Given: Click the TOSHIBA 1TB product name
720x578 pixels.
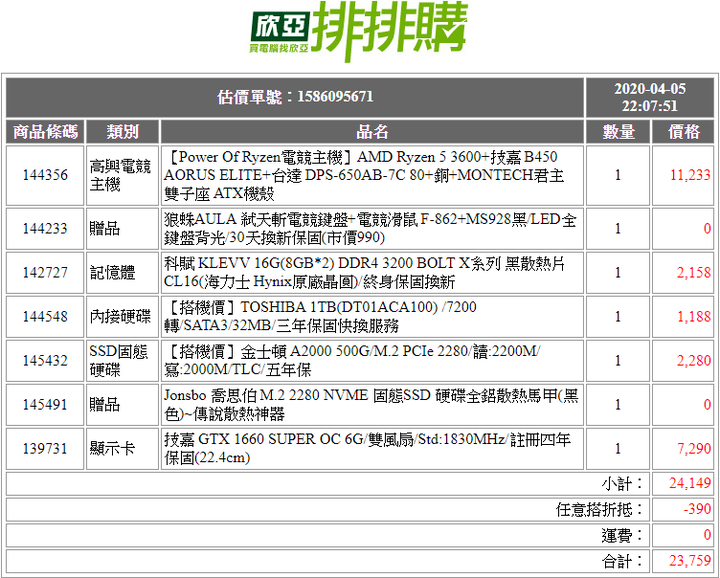Looking at the screenshot, I should coord(321,316).
